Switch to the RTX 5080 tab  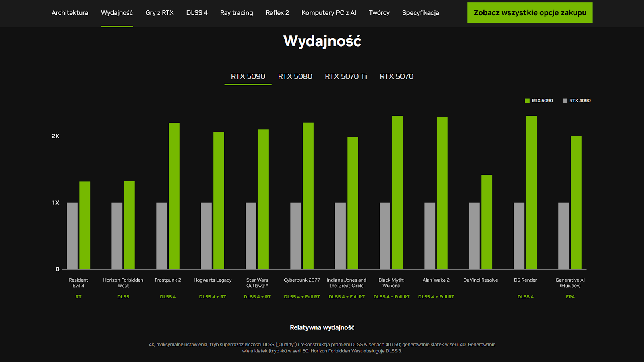tap(295, 76)
